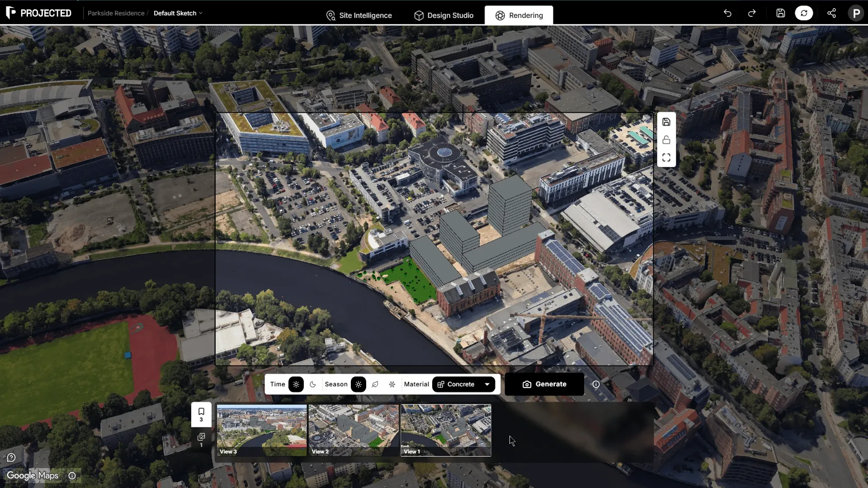The width and height of the screenshot is (868, 488).
Task: Go to Parkside Residence project
Action: tap(116, 13)
